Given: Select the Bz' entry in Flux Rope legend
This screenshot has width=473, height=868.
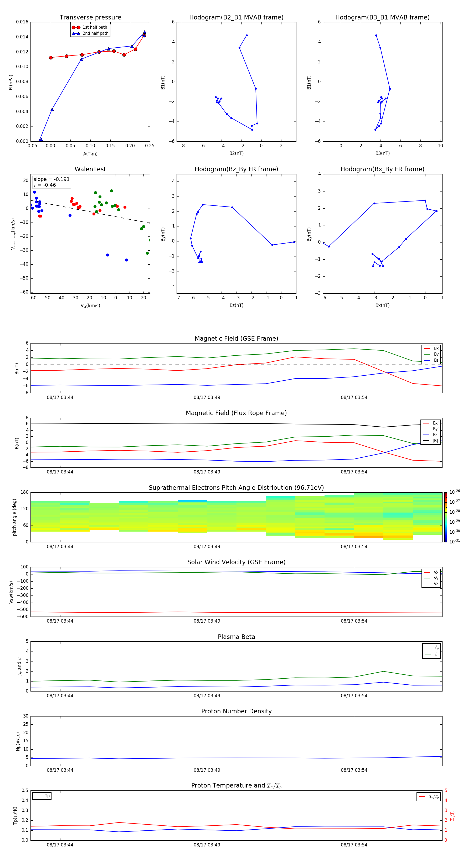Looking at the screenshot, I should tap(431, 435).
